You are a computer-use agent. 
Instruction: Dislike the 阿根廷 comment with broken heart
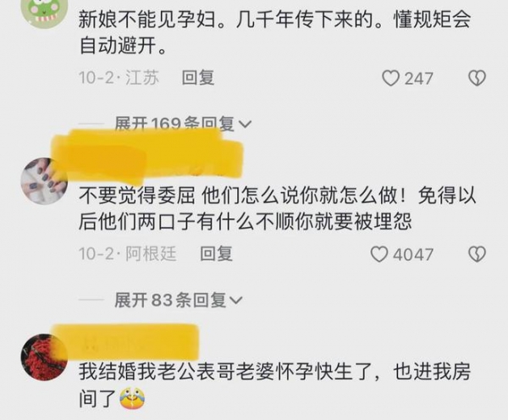coord(477,254)
